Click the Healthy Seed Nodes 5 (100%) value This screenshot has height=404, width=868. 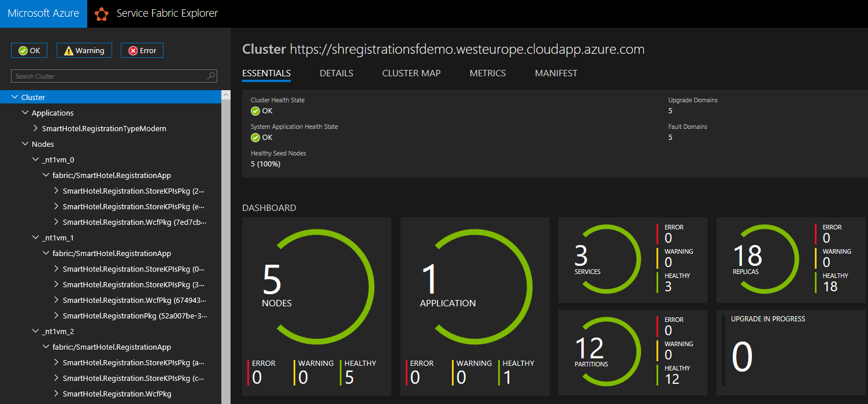pyautogui.click(x=266, y=164)
